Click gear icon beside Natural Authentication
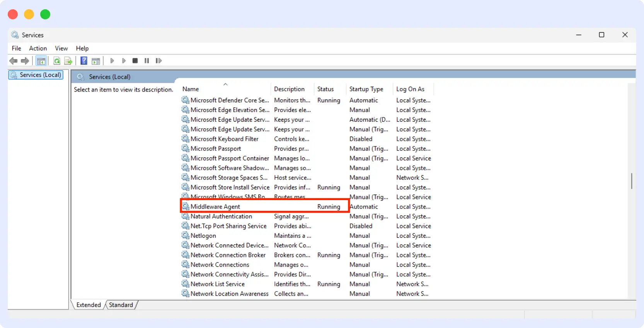Image resolution: width=644 pixels, height=328 pixels. pos(186,216)
